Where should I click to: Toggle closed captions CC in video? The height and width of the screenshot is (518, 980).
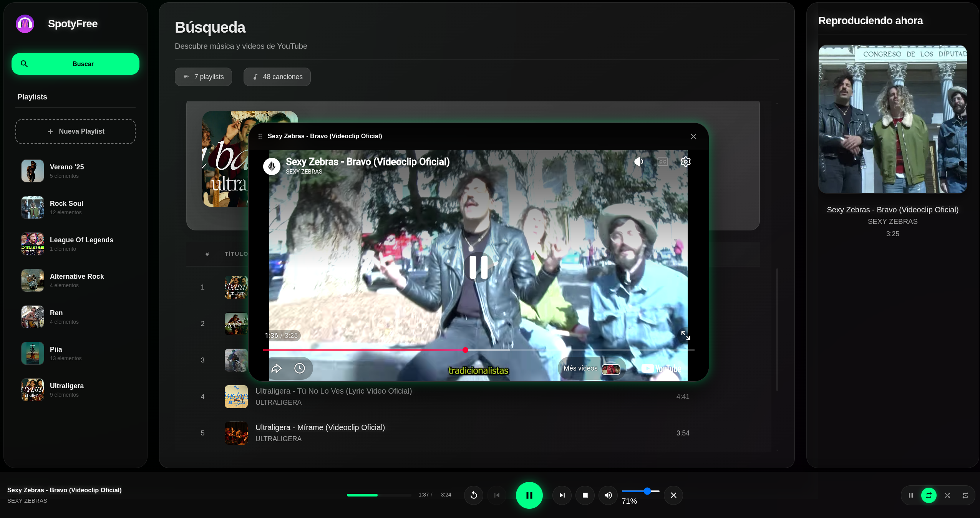pyautogui.click(x=663, y=162)
